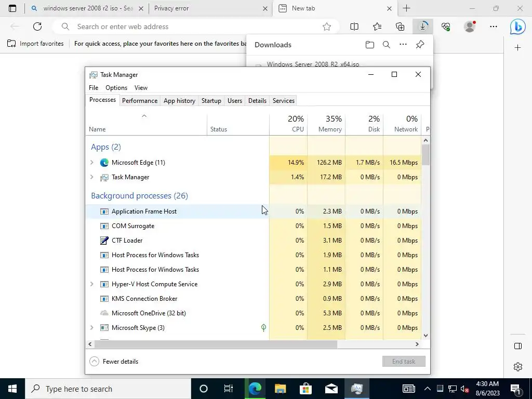Screen dimensions: 532x399
Task: Add sidebar app plus icon
Action: [x=518, y=48]
